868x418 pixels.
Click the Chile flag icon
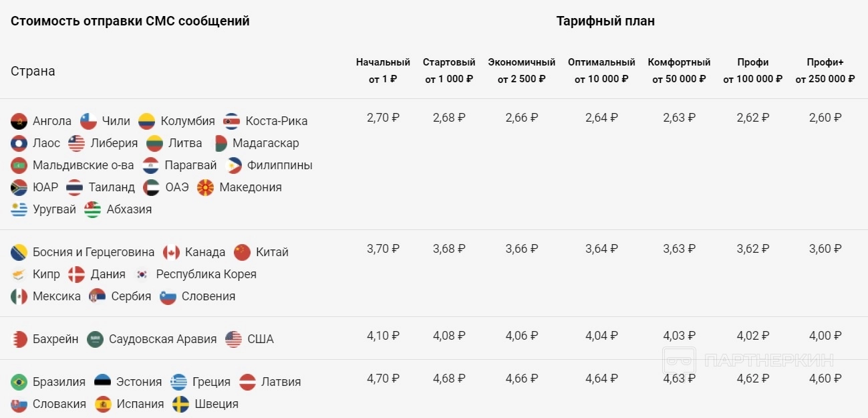click(89, 121)
